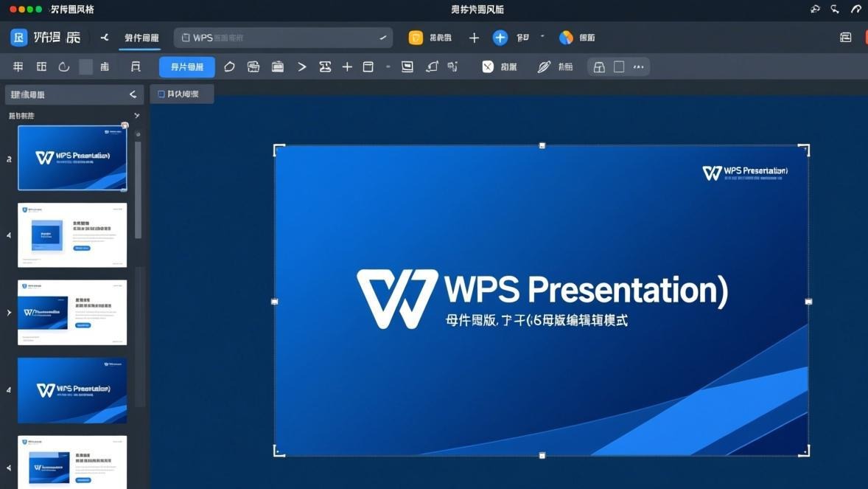Click the small dash dropdown after box icon
This screenshot has width=868, height=489.
[388, 66]
